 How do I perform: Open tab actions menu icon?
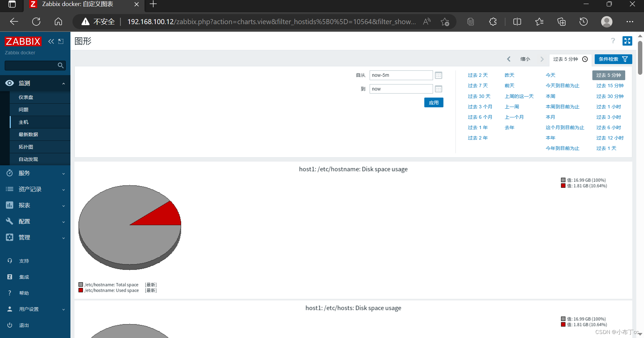coord(12,4)
